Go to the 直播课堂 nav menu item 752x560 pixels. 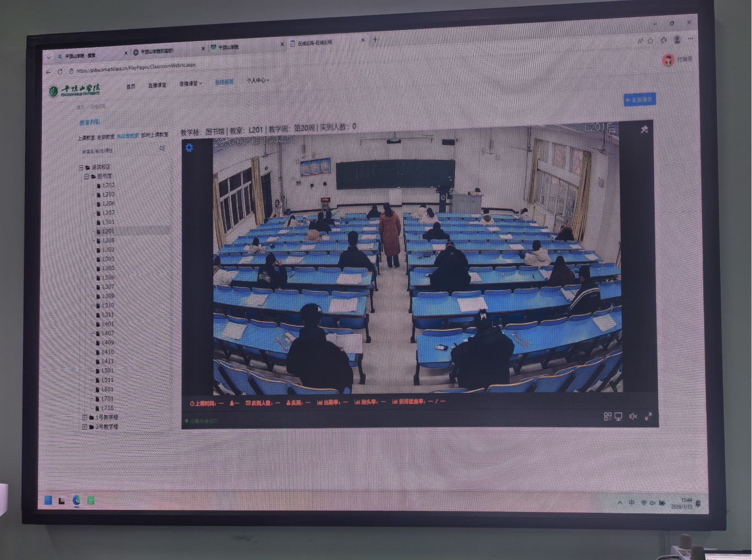tap(157, 85)
